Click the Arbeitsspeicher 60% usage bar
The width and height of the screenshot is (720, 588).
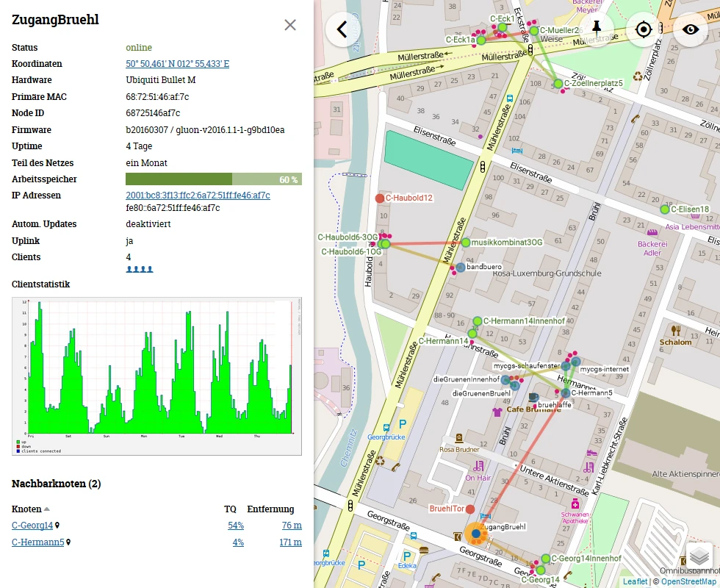pyautogui.click(x=214, y=179)
